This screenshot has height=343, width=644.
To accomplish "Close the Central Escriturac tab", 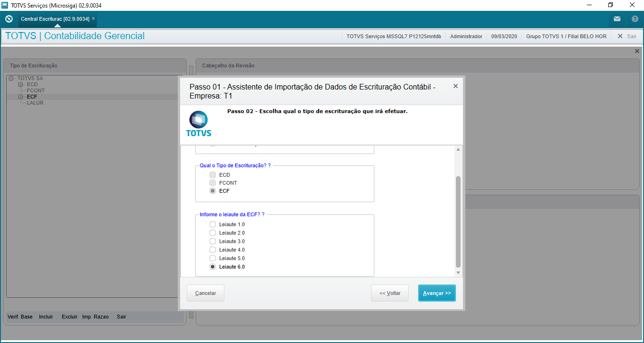I will 93,18.
